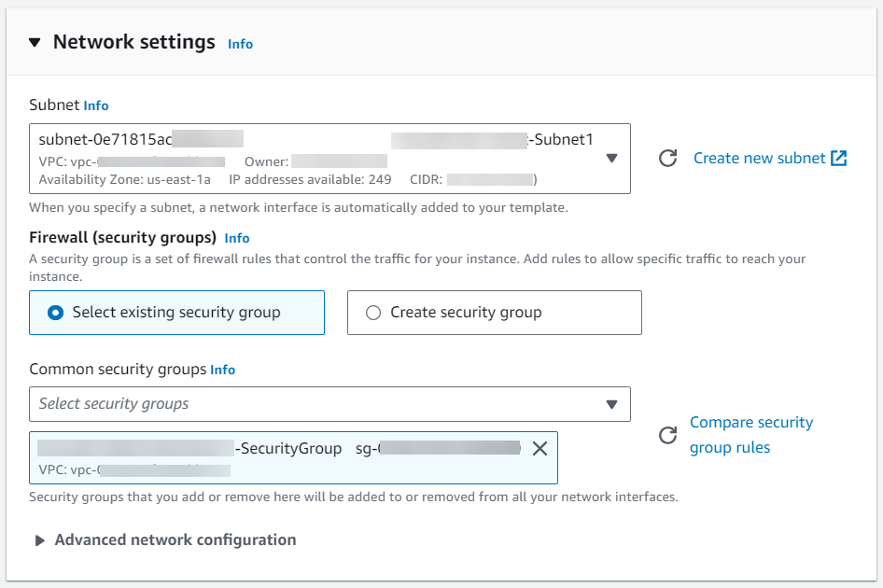Open the Subnet dropdown selector
The image size is (883, 588).
[330, 159]
